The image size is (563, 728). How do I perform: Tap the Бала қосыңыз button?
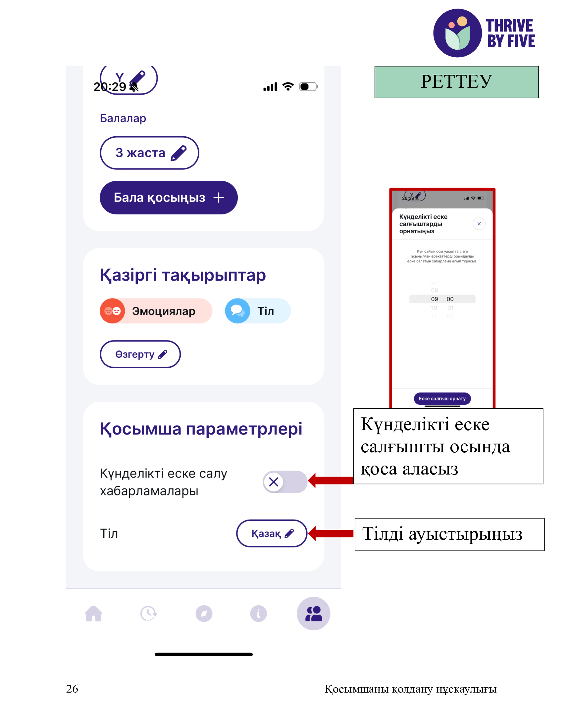[x=169, y=198]
